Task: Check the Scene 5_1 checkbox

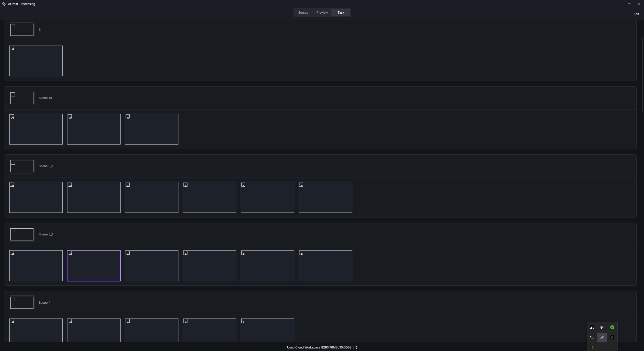Action: click(13, 163)
